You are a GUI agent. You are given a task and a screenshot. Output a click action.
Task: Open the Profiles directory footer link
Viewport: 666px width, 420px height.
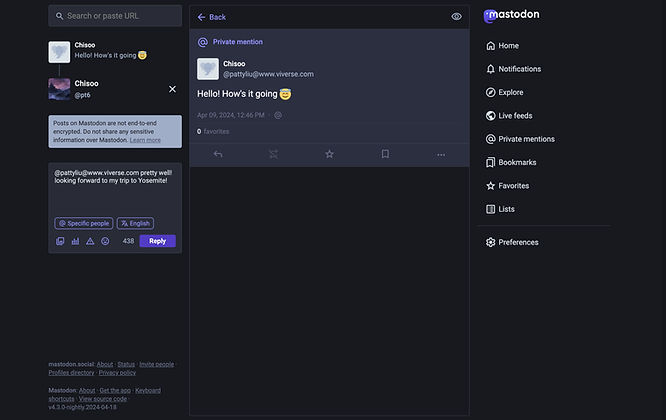[x=71, y=373]
